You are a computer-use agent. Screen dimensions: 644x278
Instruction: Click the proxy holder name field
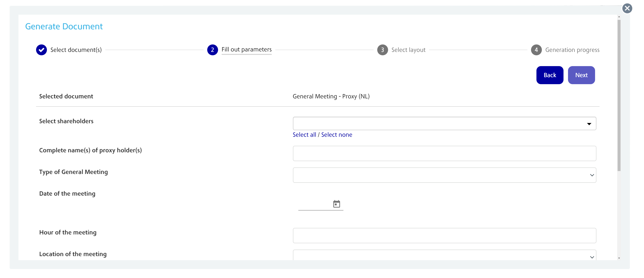click(444, 153)
